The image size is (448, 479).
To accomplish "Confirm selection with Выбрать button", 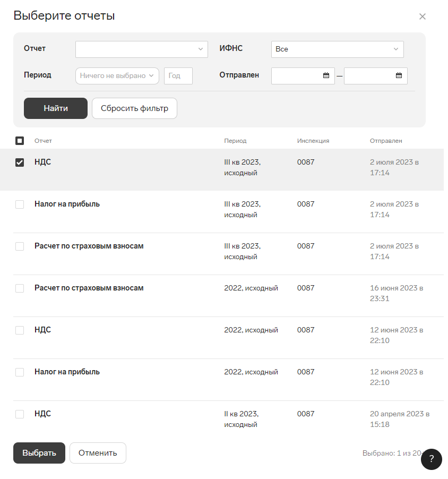I will pyautogui.click(x=39, y=453).
